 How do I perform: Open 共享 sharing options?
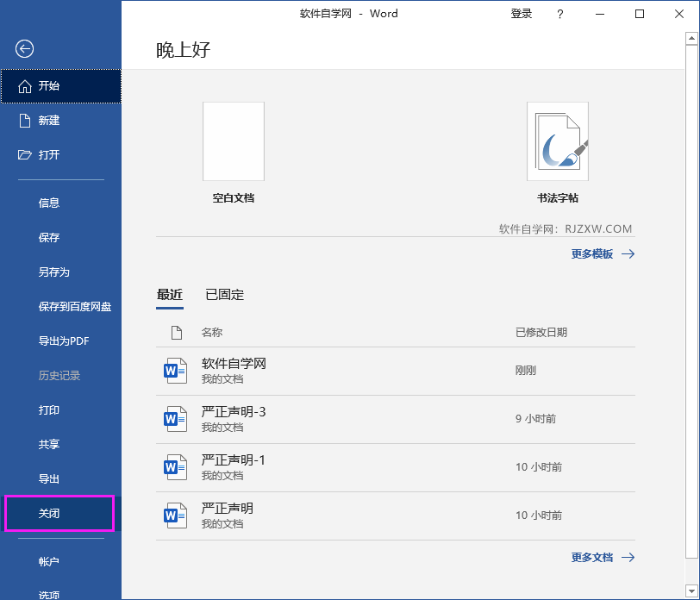tap(49, 444)
